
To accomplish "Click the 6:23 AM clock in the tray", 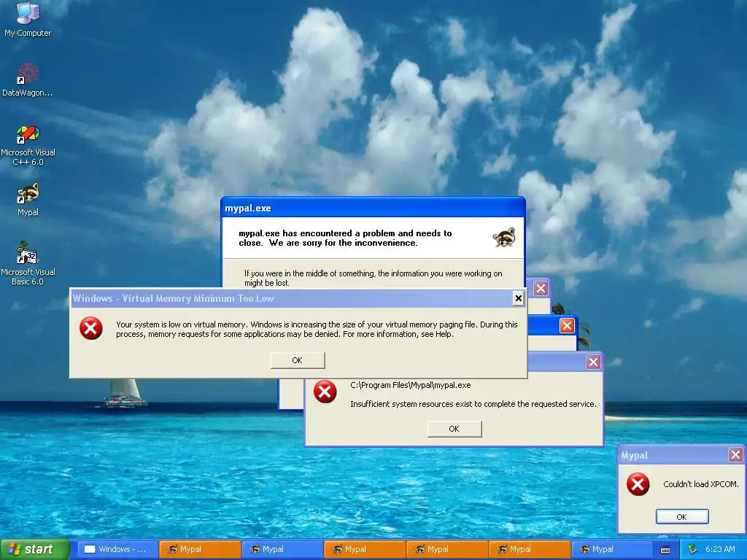I will 720,550.
